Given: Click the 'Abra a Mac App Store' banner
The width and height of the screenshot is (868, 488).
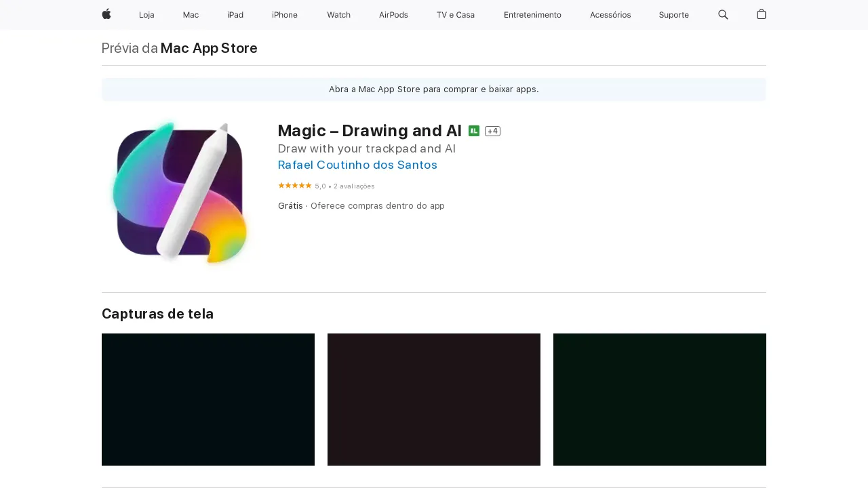Looking at the screenshot, I should [x=434, y=89].
